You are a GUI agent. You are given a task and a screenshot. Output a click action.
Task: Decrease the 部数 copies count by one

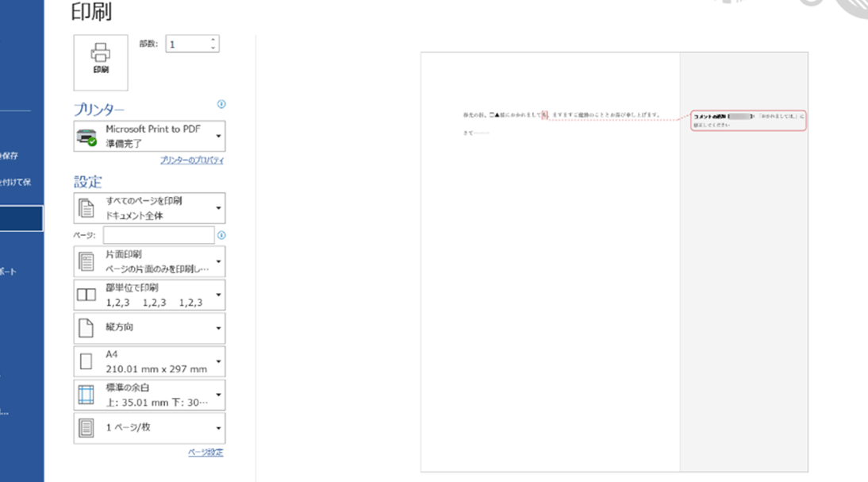coord(213,48)
